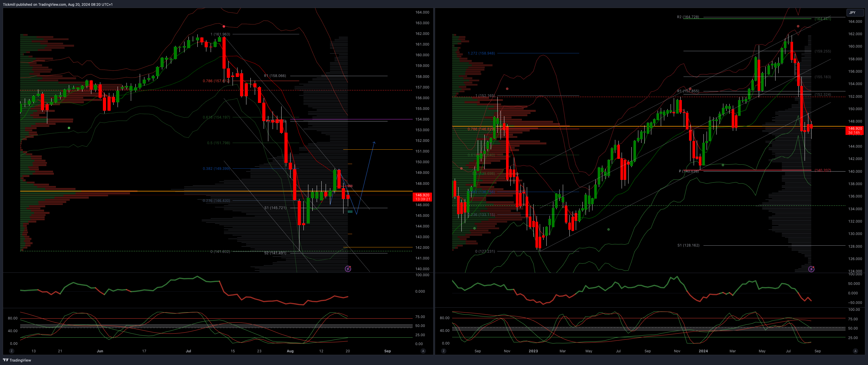
Task: Select the (159.255) level label
Action: click(x=823, y=51)
